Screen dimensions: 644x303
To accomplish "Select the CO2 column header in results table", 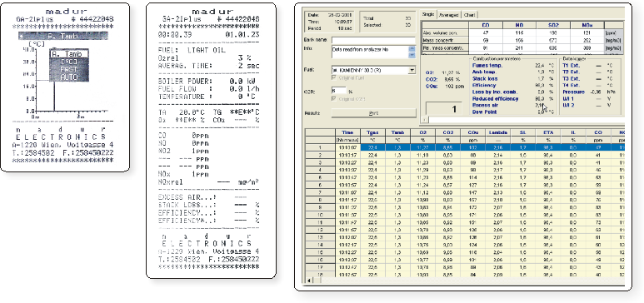I will 447,132.
